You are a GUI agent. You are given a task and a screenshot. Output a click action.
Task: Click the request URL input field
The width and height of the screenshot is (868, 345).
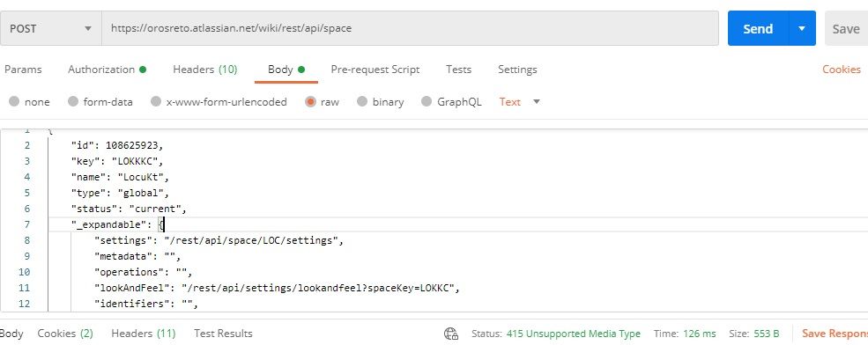pyautogui.click(x=410, y=28)
